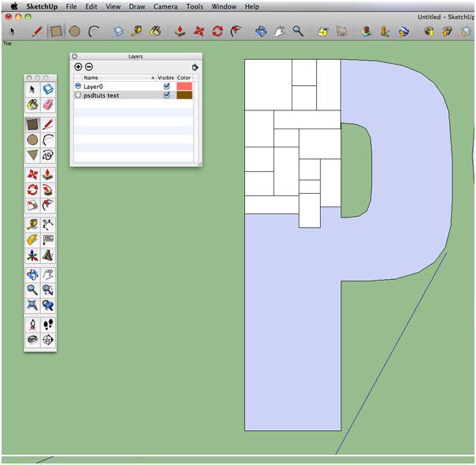Select the Eraser tool in palette

click(48, 104)
